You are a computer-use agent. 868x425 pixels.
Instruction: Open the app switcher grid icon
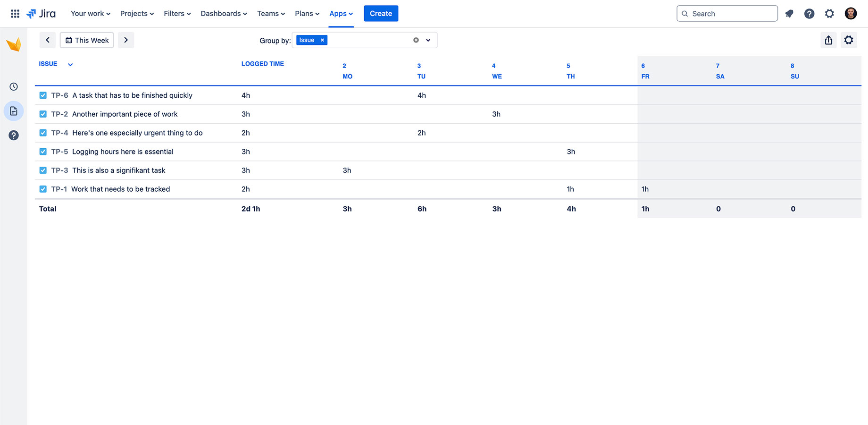pyautogui.click(x=15, y=14)
